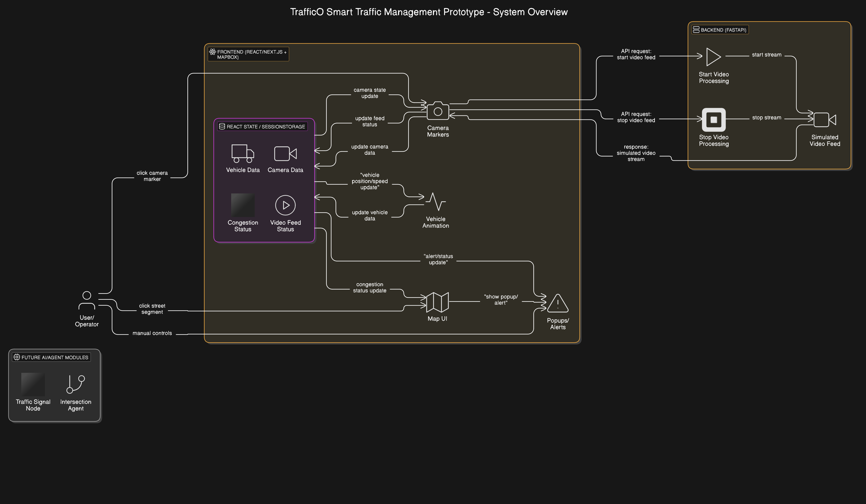Select the Future AI/Agent Modules label

(x=51, y=357)
